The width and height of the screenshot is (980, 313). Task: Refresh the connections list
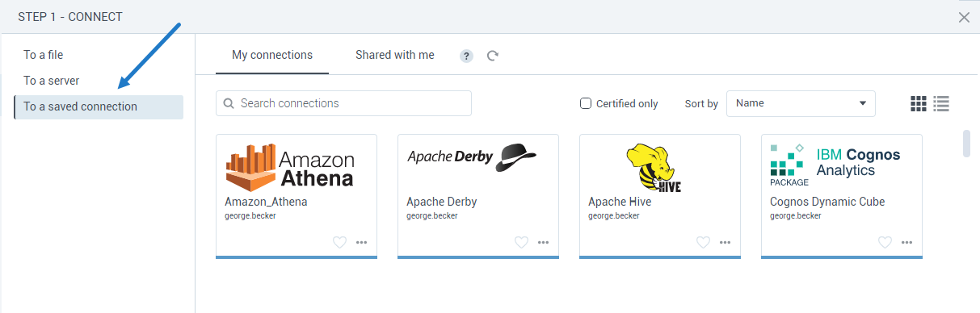(x=493, y=56)
